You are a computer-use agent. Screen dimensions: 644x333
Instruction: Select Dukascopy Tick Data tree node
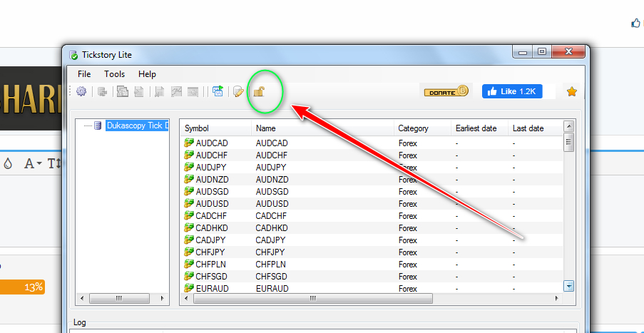(x=137, y=125)
